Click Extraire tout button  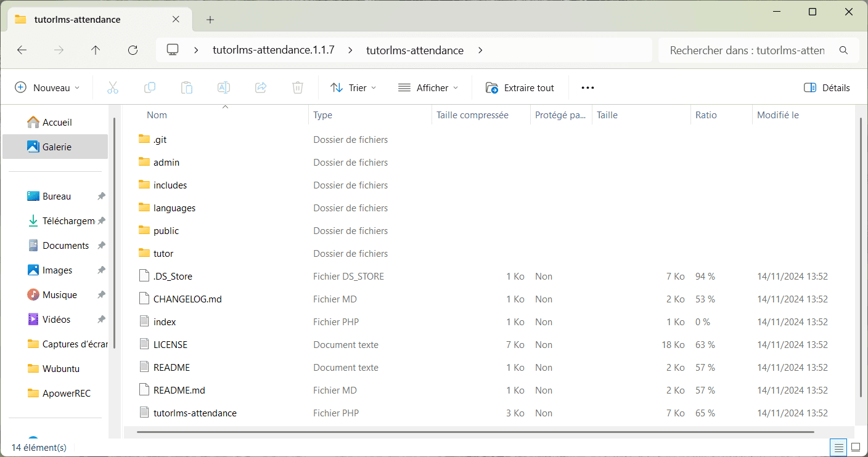pos(520,87)
